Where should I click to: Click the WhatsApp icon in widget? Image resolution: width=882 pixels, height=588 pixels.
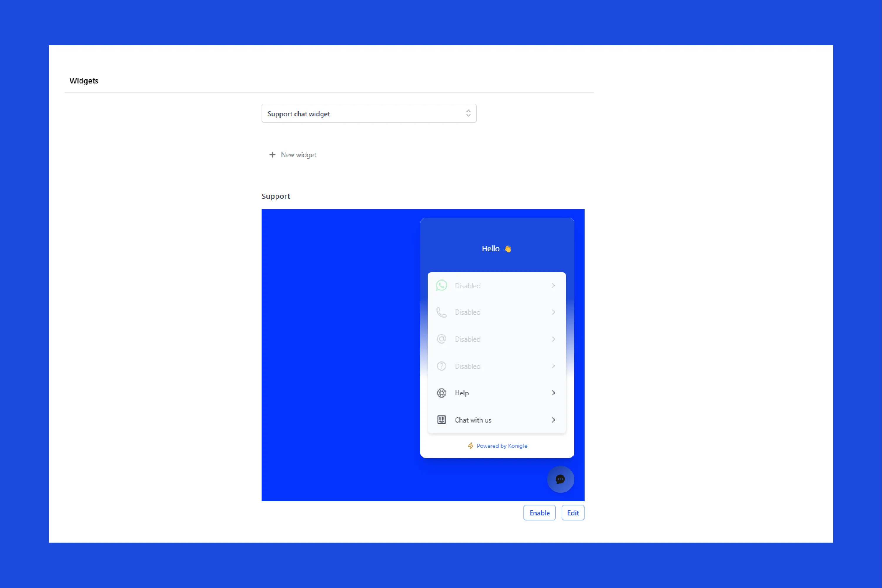pyautogui.click(x=441, y=285)
